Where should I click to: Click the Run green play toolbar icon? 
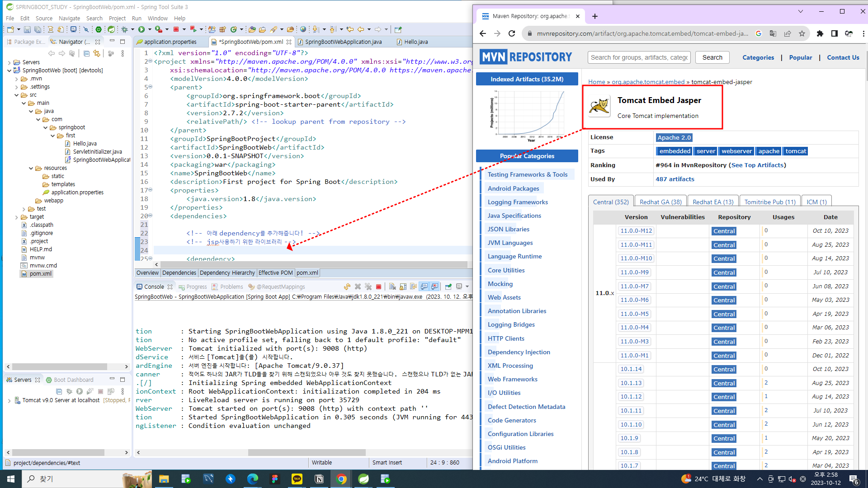(x=142, y=29)
